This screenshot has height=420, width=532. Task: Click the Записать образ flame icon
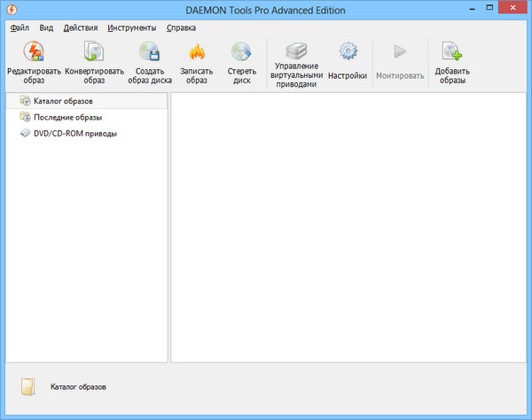point(197,52)
